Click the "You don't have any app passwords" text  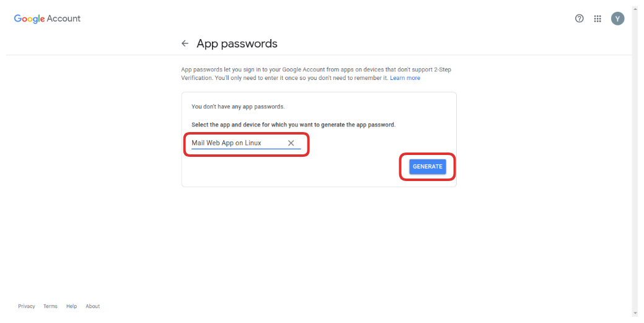click(238, 107)
